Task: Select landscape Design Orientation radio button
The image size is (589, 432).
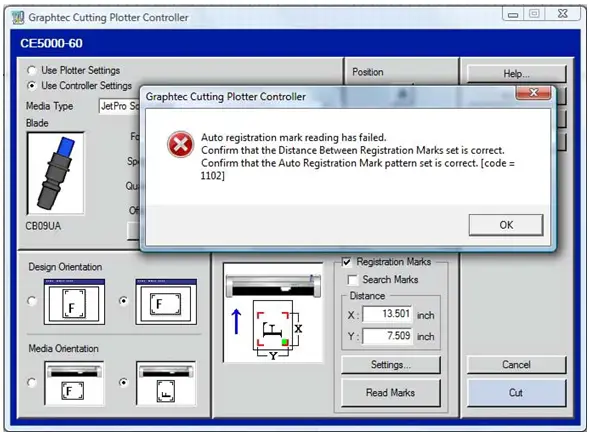Action: point(123,301)
